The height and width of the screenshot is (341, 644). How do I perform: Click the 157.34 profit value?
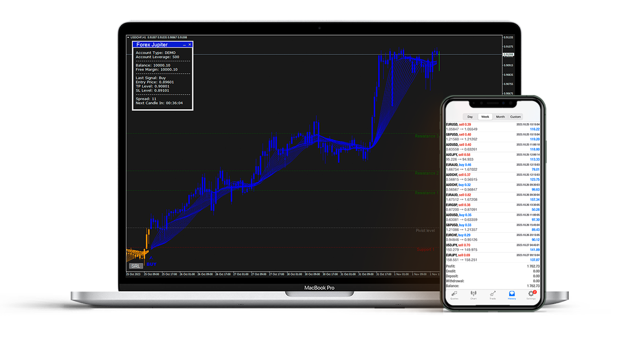[535, 199]
